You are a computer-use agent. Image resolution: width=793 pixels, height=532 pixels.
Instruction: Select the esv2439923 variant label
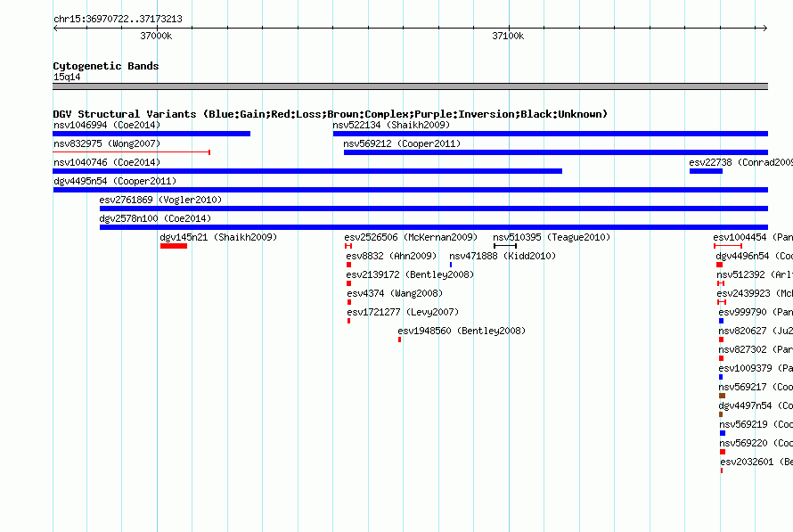coord(755,293)
